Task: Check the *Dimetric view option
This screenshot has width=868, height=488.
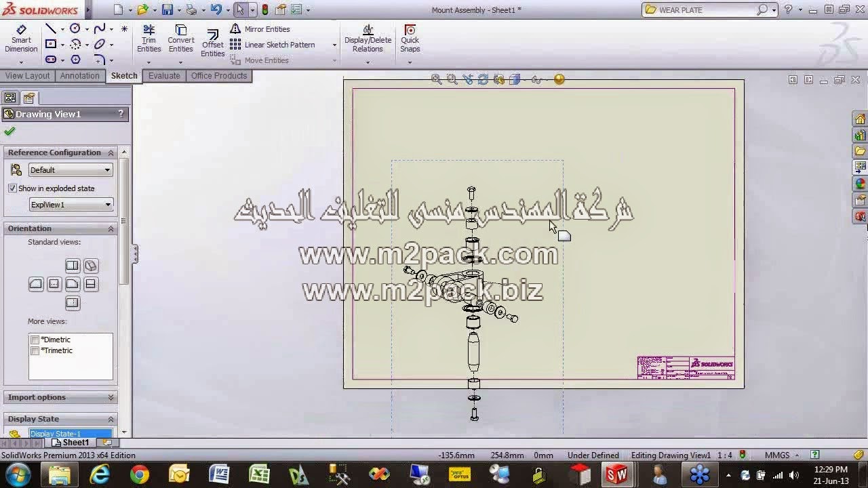Action: [35, 340]
